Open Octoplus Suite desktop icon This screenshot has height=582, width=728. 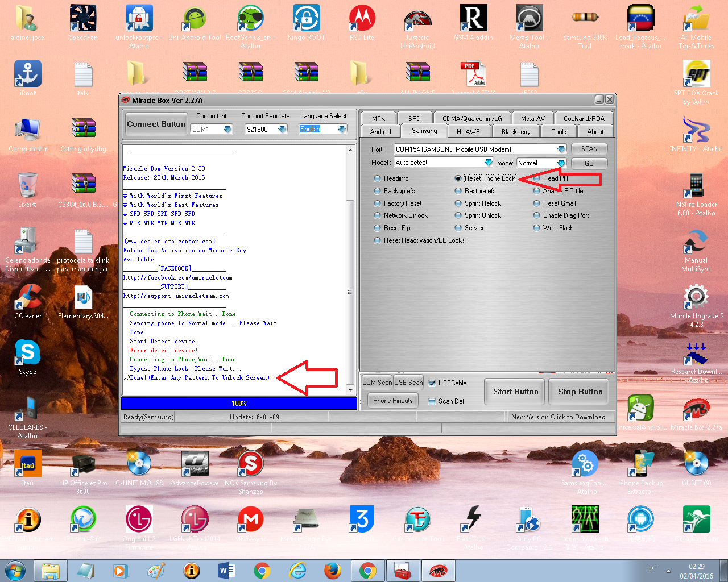click(x=696, y=524)
